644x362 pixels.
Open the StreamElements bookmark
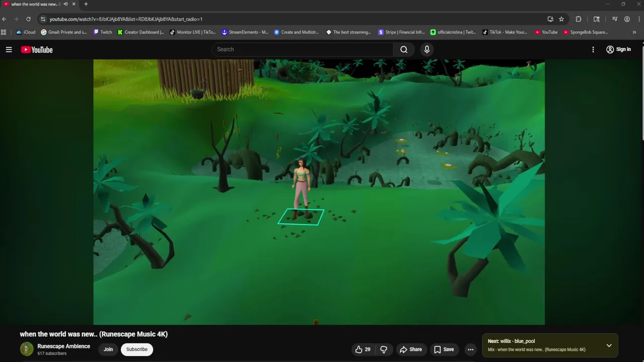(x=245, y=32)
